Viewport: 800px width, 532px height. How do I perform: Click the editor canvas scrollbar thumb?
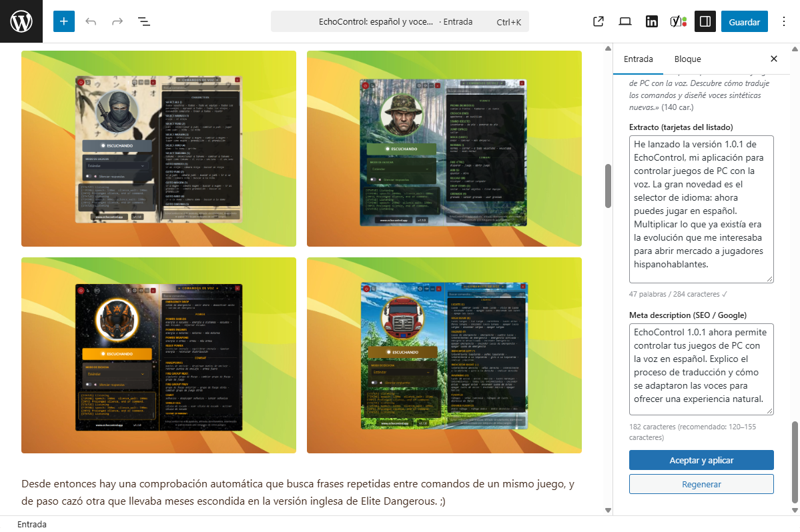click(608, 186)
